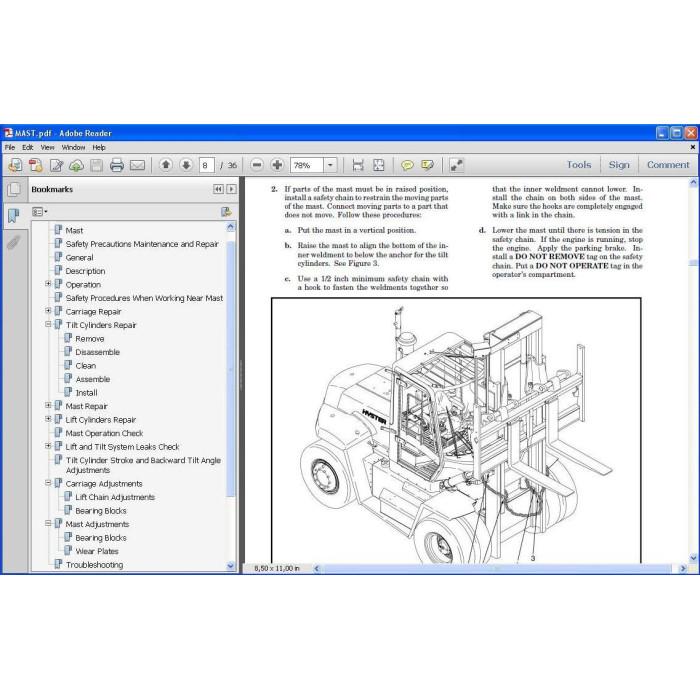Image resolution: width=700 pixels, height=700 pixels.
Task: Add a sticky note comment icon
Action: point(407,165)
